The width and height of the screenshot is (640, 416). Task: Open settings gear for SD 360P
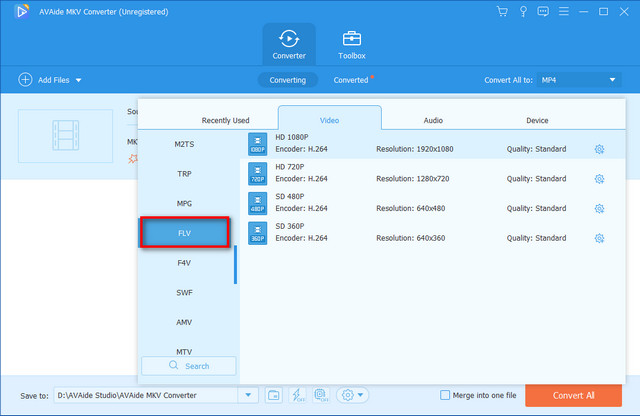click(599, 238)
